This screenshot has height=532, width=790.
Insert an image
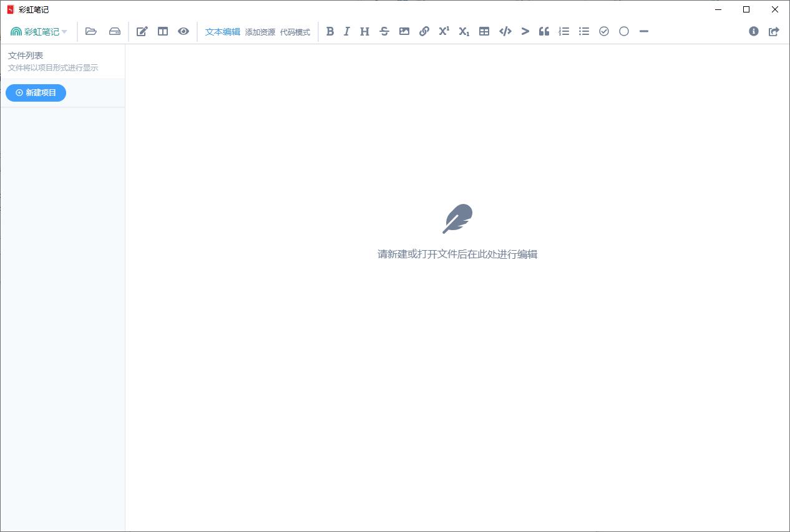click(x=404, y=31)
